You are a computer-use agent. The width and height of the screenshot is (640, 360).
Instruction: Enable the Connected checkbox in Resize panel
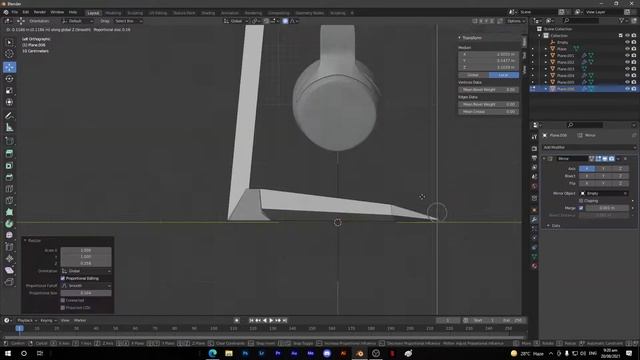coord(63,300)
